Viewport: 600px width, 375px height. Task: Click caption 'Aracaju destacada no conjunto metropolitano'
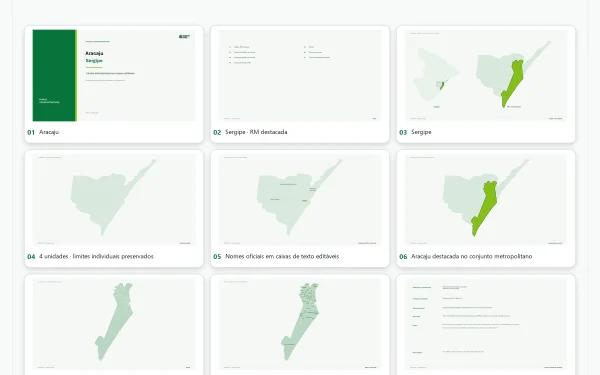[x=471, y=256]
